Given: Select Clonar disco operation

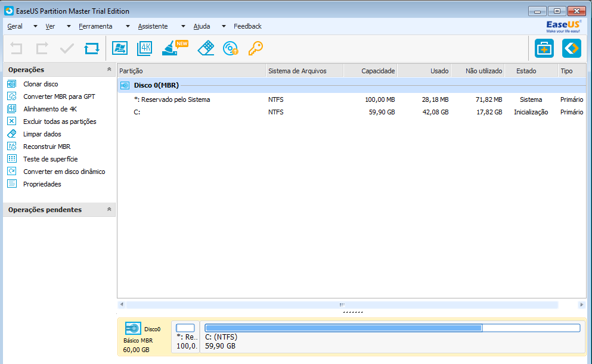Looking at the screenshot, I should (41, 84).
